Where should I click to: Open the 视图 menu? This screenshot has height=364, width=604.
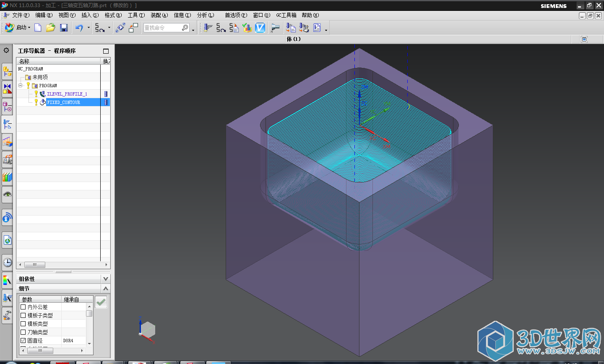click(x=67, y=15)
